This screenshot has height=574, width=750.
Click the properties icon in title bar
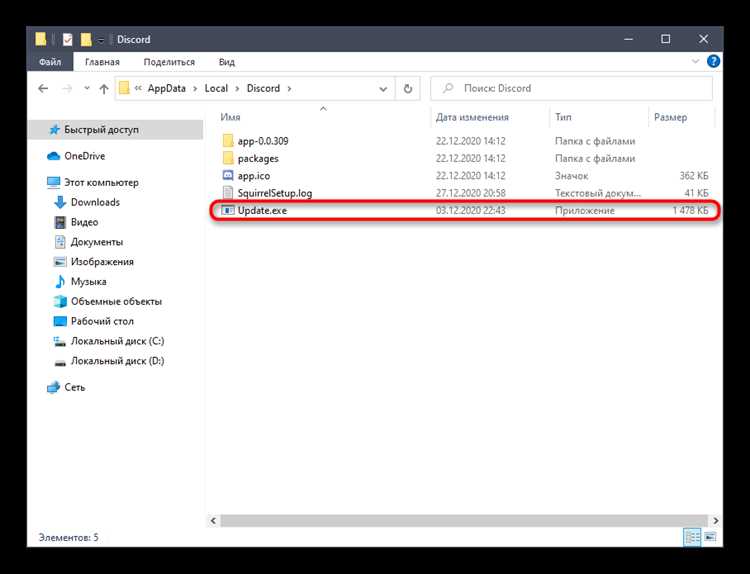point(67,39)
